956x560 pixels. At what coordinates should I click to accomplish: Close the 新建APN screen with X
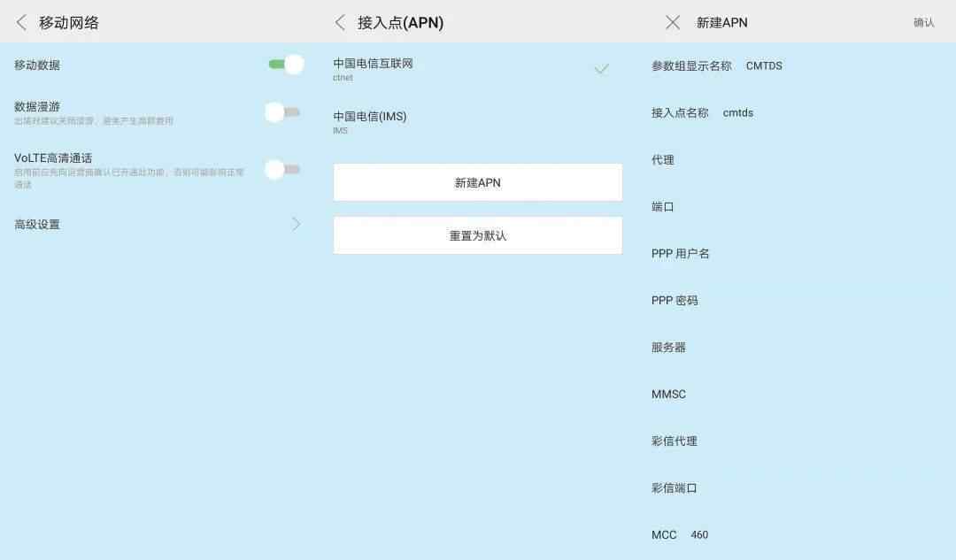pyautogui.click(x=673, y=23)
